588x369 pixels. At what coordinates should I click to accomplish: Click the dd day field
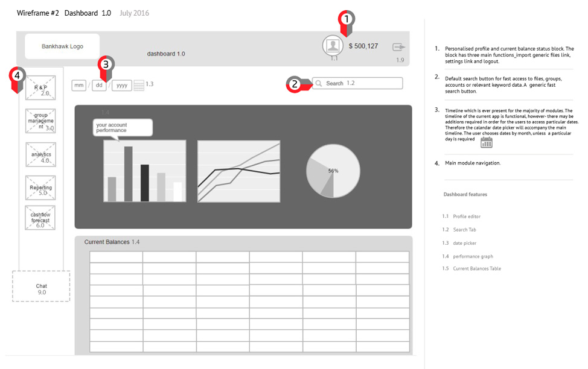100,86
